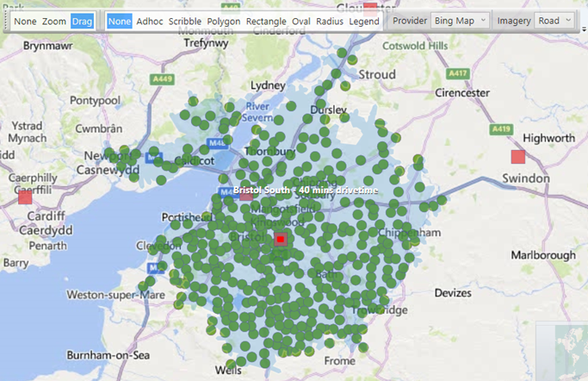The image size is (588, 381).
Task: Click the Provider label
Action: tap(410, 21)
